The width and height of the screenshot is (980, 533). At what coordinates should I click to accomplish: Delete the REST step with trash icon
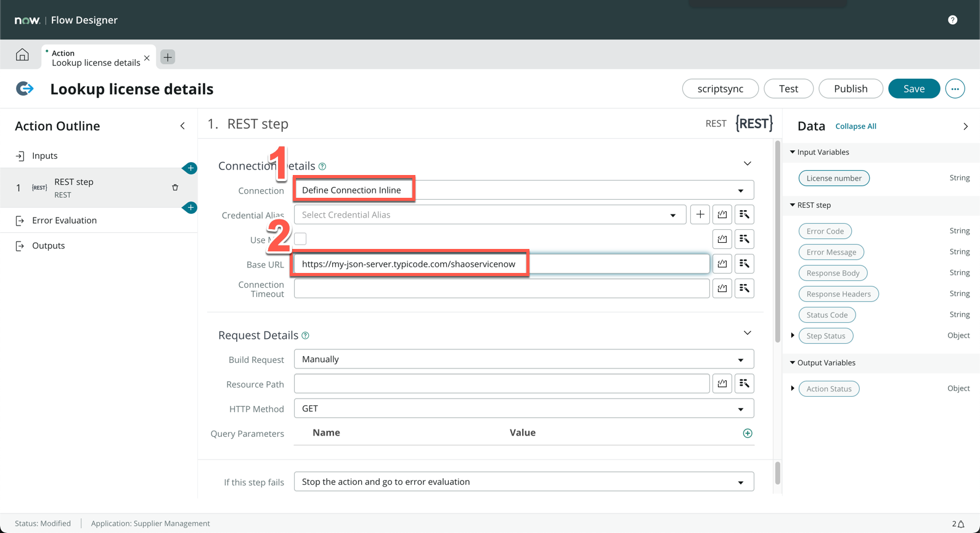point(175,187)
